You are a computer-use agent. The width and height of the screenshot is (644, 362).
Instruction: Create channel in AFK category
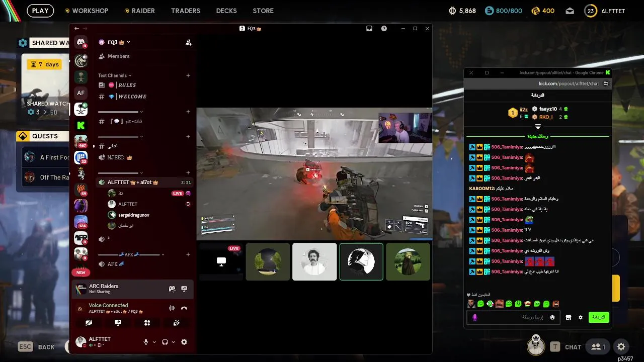[x=188, y=254]
